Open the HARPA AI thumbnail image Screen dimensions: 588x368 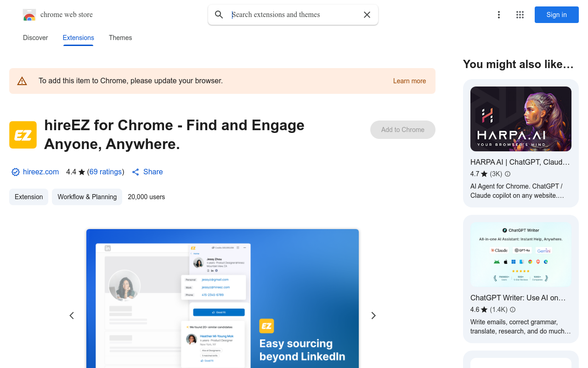(521, 119)
